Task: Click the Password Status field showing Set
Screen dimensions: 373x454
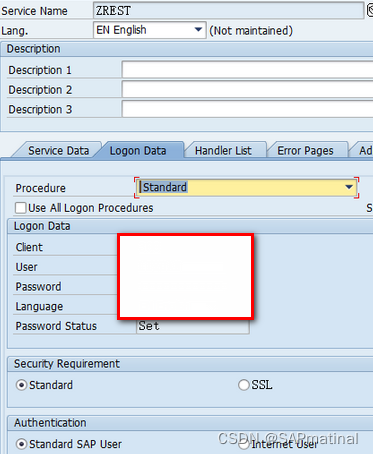Action: click(x=193, y=326)
